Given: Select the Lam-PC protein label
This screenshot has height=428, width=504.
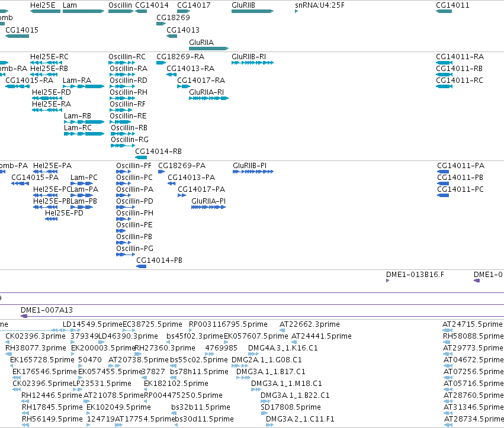Looking at the screenshot, I should [84, 178].
